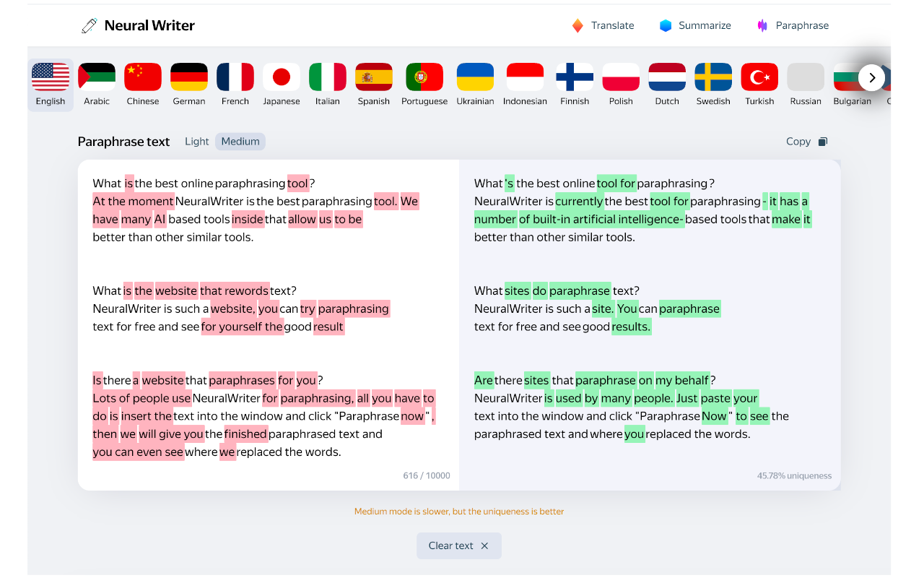Show more languages with right arrow

[x=872, y=77]
